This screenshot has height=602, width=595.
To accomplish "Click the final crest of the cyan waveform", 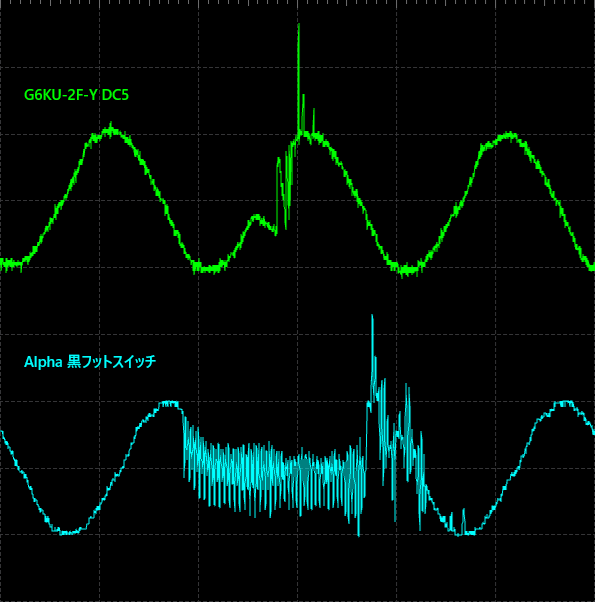I will (x=564, y=404).
